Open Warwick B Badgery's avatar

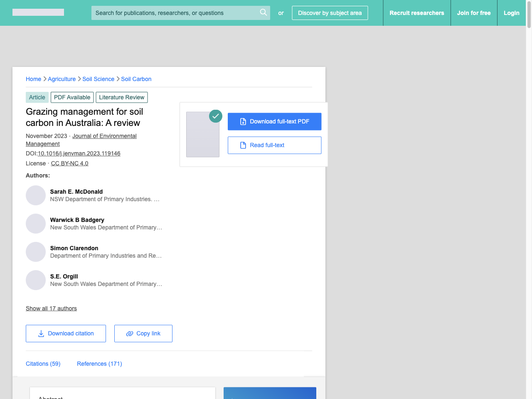[36, 224]
